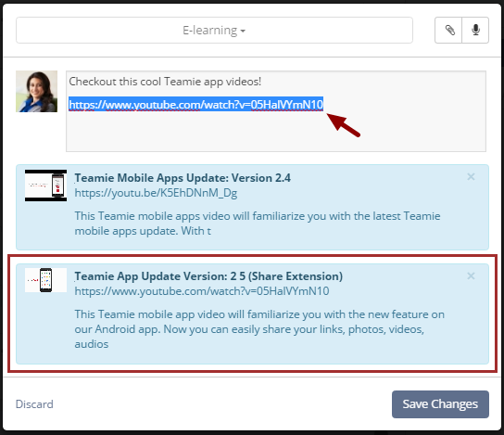Remove the Share Extension link attachment
Screen dimensions: 504x435
coord(471,275)
